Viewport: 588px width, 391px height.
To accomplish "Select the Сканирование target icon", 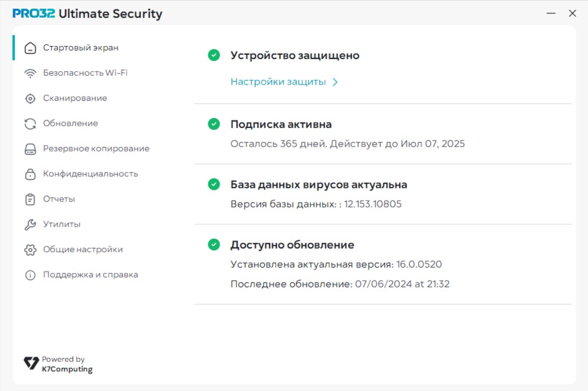I will point(30,98).
